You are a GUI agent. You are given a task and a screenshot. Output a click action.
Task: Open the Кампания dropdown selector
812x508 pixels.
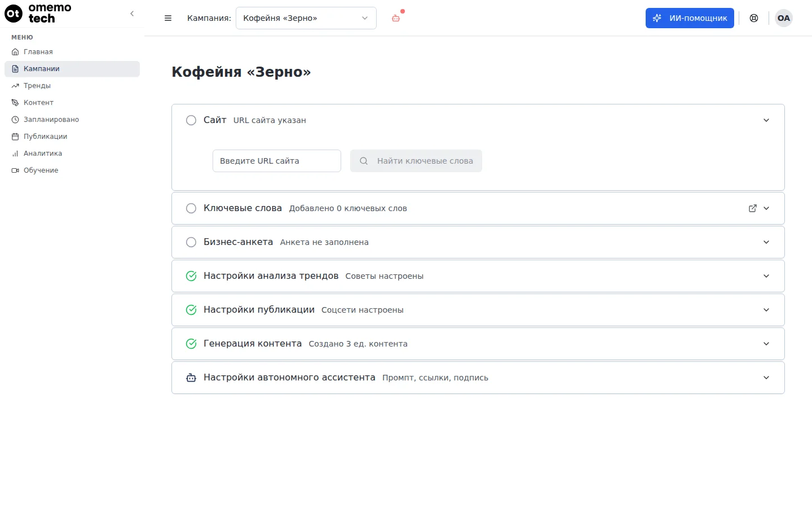(x=306, y=18)
